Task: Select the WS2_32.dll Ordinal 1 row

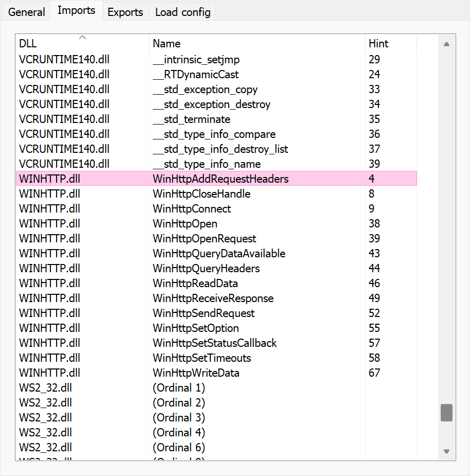Action: [x=178, y=387]
